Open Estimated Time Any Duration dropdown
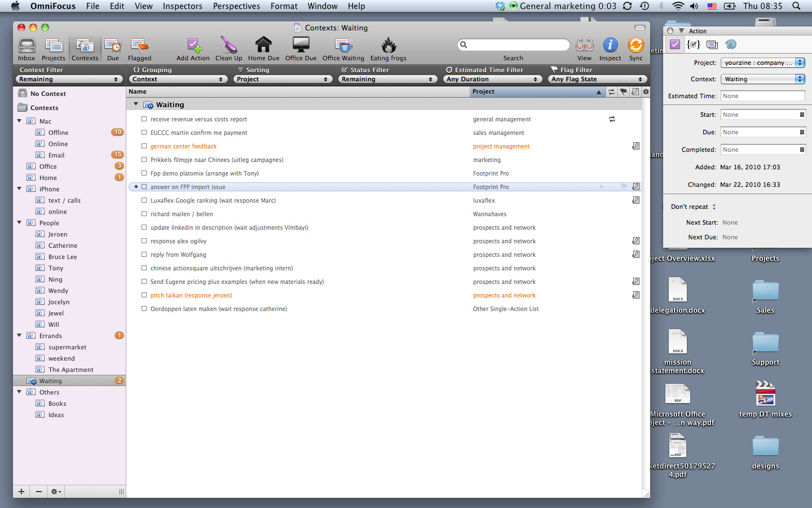The height and width of the screenshot is (508, 812). 492,80
